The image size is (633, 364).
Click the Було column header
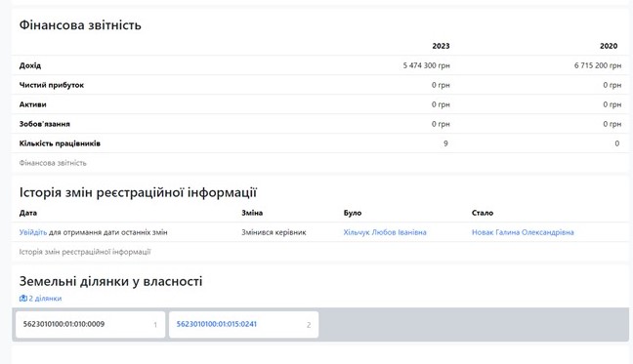click(353, 213)
